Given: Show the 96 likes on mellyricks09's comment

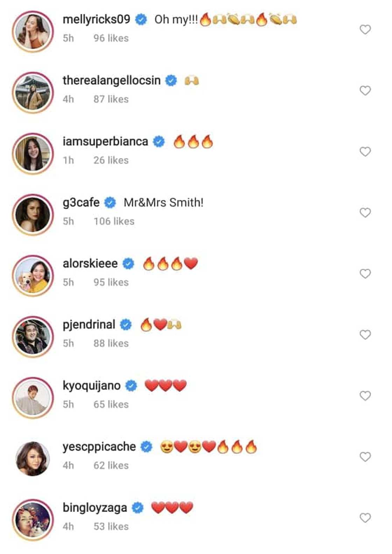Looking at the screenshot, I should [x=111, y=38].
